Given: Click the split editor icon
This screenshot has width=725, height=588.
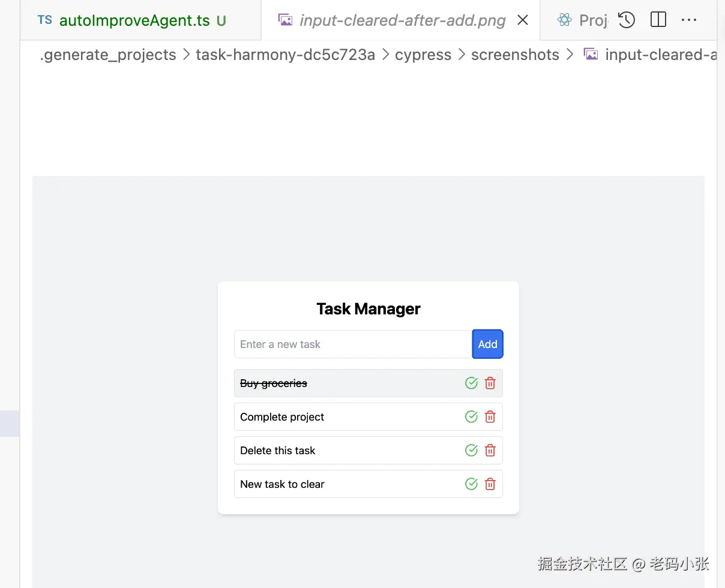Looking at the screenshot, I should pos(658,20).
